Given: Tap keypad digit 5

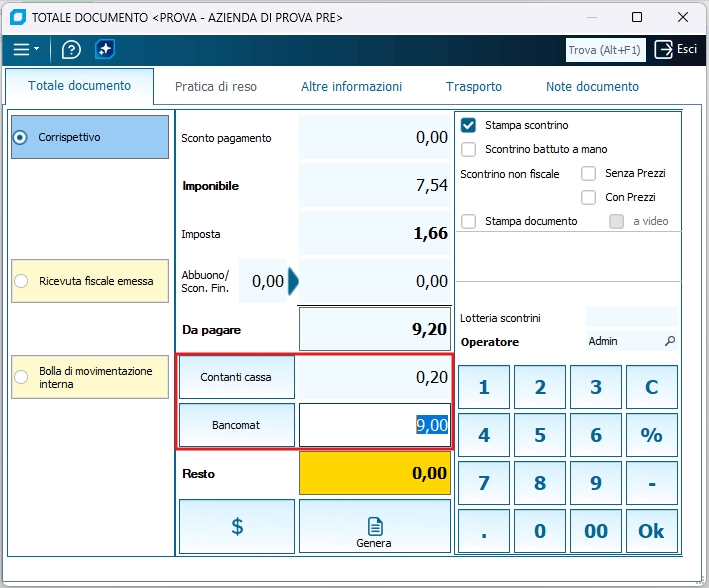Looking at the screenshot, I should pos(540,435).
